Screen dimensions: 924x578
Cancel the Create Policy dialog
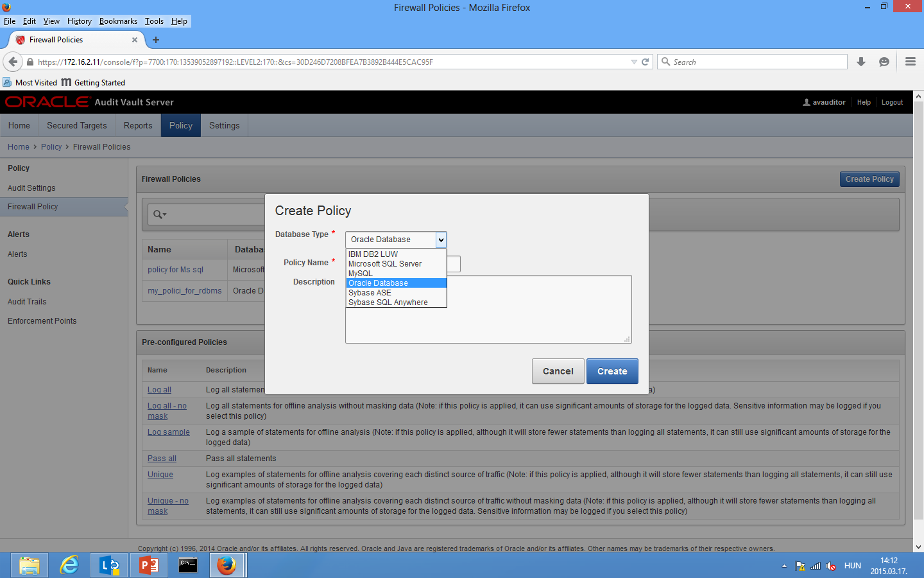click(558, 371)
